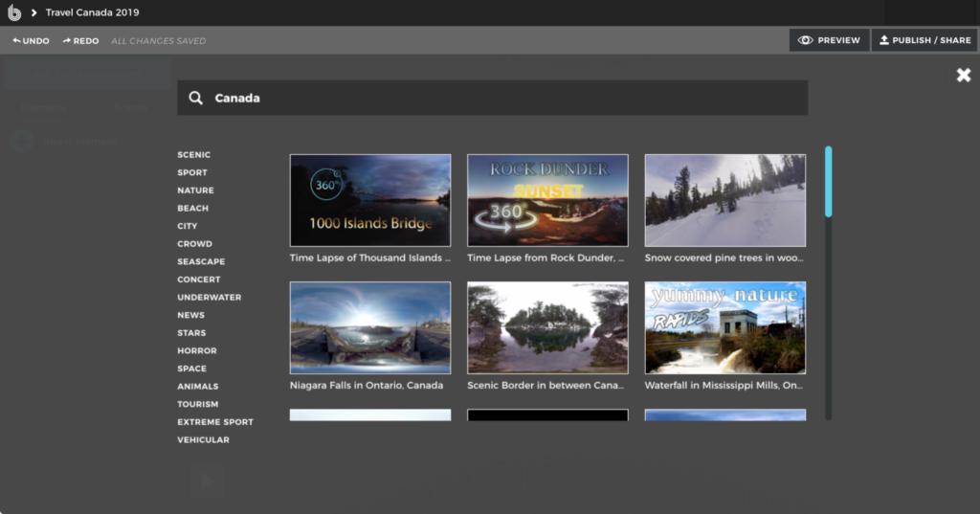Select the Rock Dunder Sunset video thumbnail
Screen dimensions: 980x514
pos(547,200)
